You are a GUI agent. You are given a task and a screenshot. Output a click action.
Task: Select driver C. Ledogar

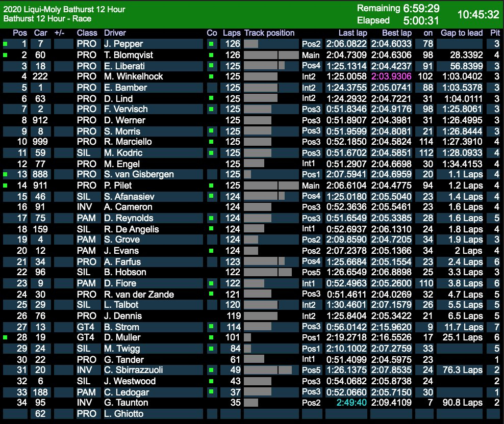pos(127,392)
